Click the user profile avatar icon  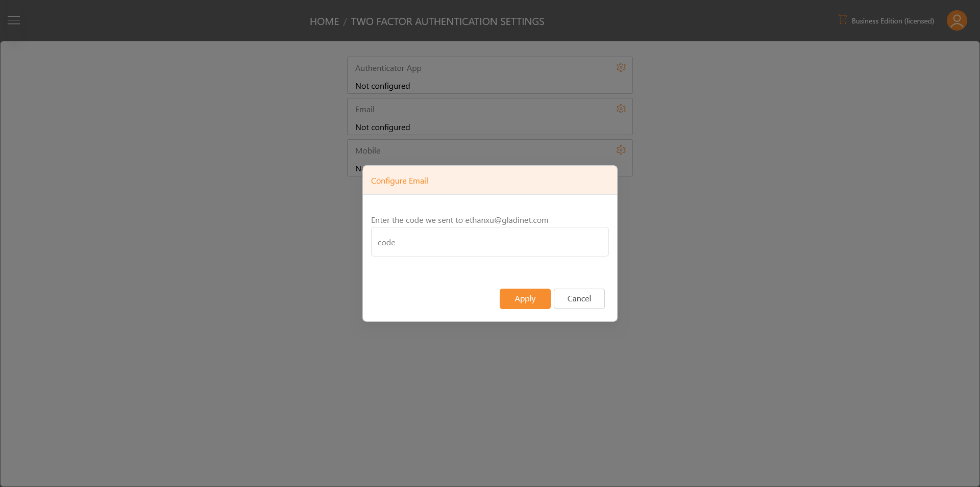point(957,20)
